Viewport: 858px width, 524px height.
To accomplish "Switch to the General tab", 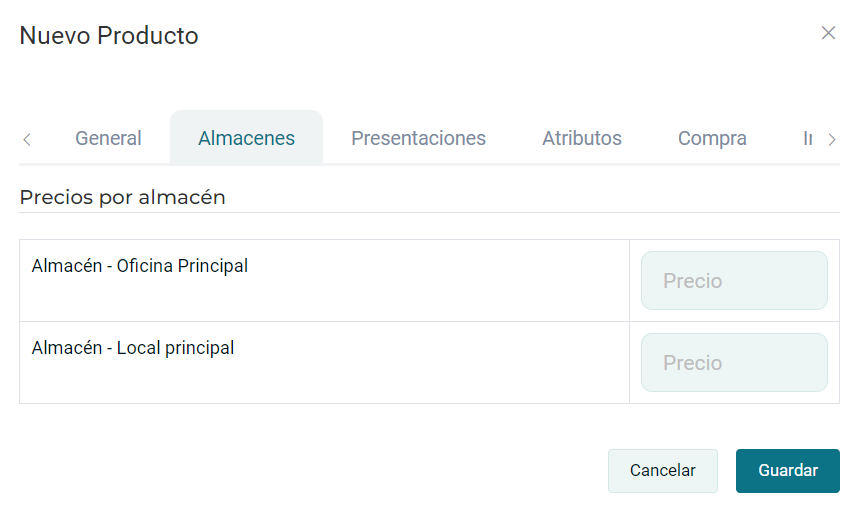I will [108, 138].
